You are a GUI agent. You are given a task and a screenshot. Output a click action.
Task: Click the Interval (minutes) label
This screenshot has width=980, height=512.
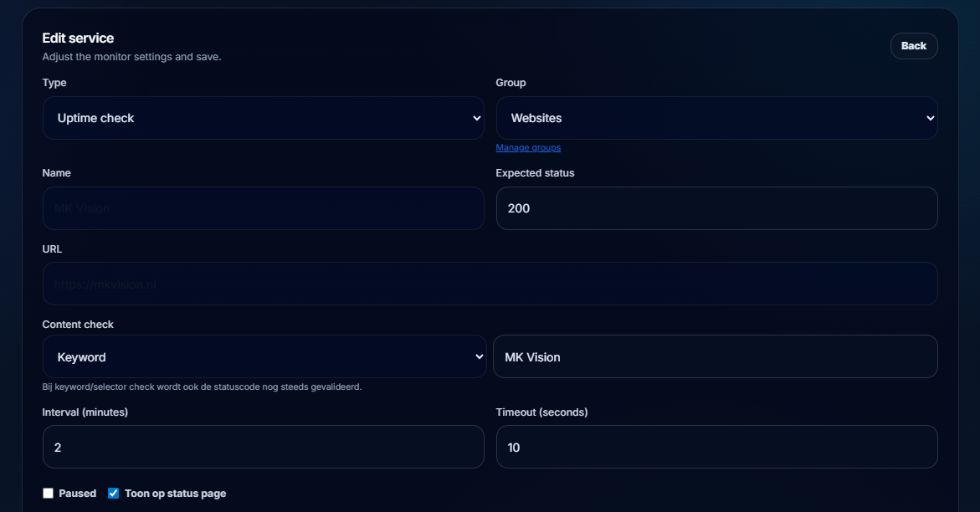(85, 412)
